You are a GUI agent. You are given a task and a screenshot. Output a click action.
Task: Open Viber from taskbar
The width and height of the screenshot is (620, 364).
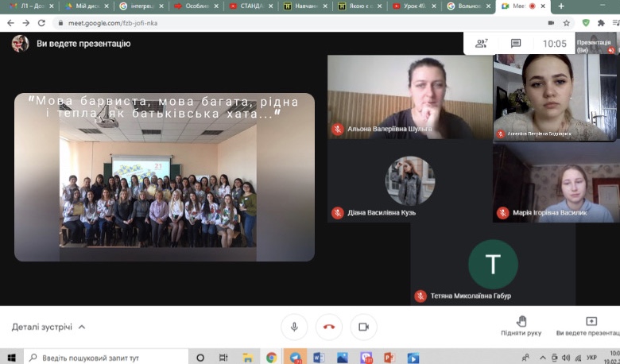point(366,358)
